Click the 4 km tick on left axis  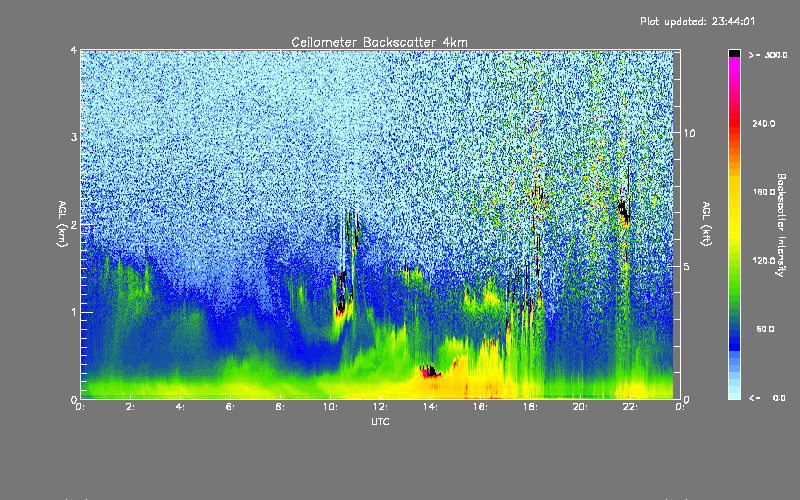tap(74, 50)
